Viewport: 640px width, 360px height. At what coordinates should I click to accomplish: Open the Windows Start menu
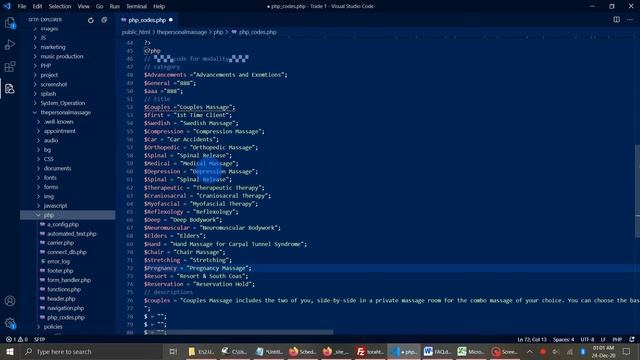click(x=10, y=351)
